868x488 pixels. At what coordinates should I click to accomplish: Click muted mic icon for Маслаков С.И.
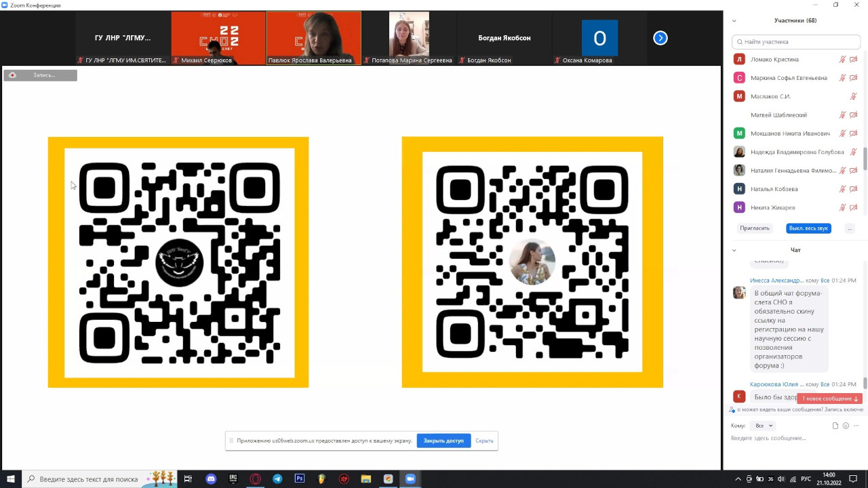pyautogui.click(x=854, y=96)
